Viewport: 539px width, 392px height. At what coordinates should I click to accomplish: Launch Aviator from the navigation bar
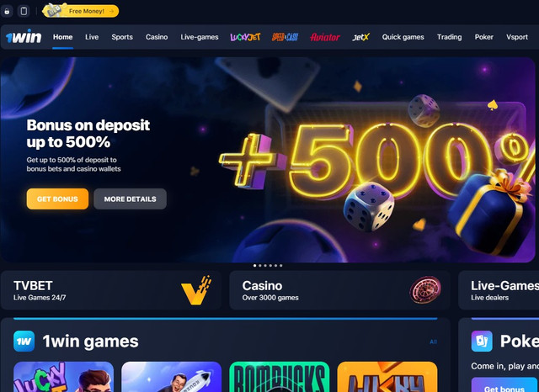click(x=325, y=37)
